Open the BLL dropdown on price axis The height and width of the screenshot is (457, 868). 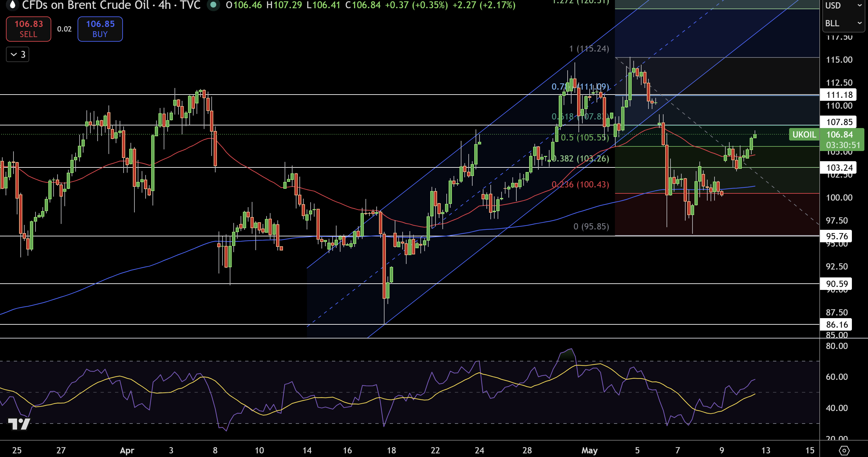point(843,23)
